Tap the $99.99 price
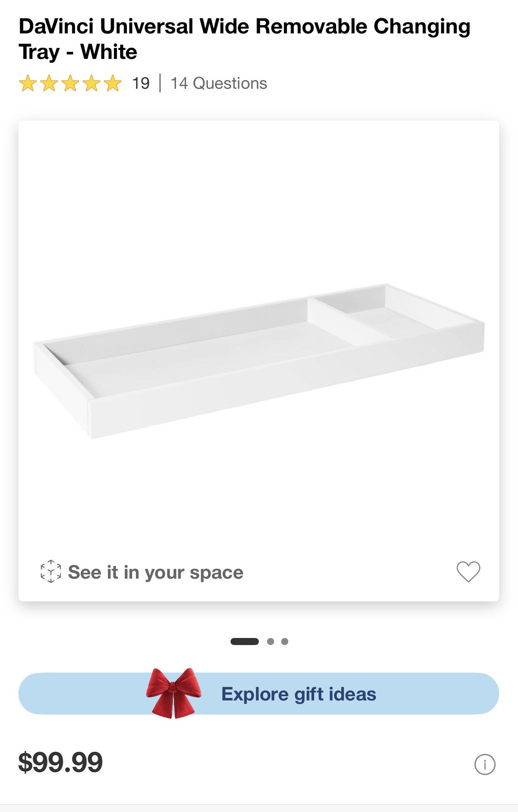Screen dimensions: 518x812 [60, 762]
